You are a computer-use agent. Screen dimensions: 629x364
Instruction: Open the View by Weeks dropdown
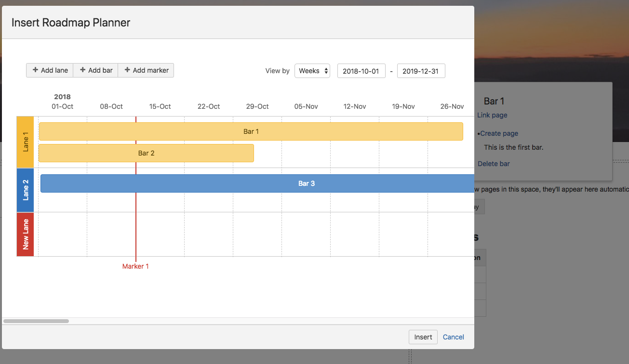tap(312, 71)
